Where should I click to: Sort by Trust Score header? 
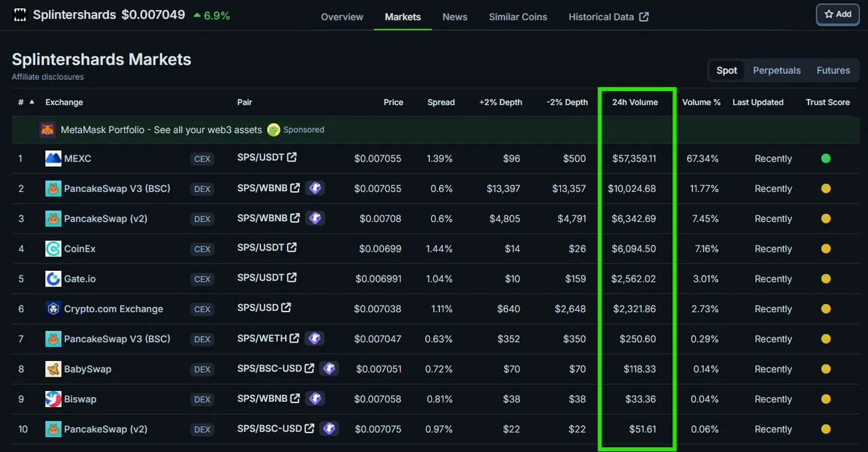(827, 102)
